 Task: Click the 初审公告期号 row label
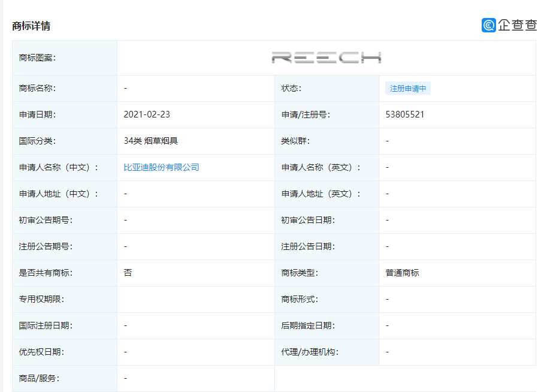pos(45,220)
